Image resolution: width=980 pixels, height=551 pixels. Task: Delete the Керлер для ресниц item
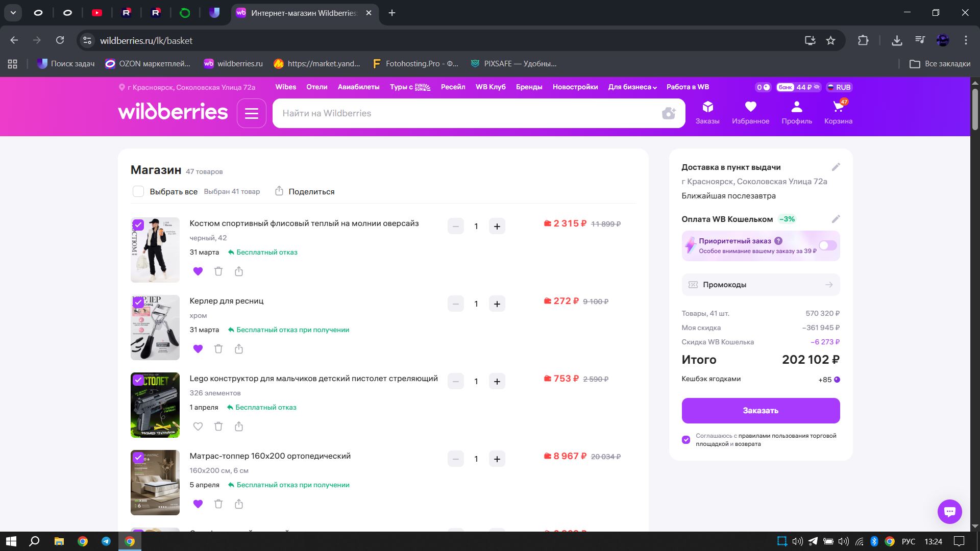point(218,349)
